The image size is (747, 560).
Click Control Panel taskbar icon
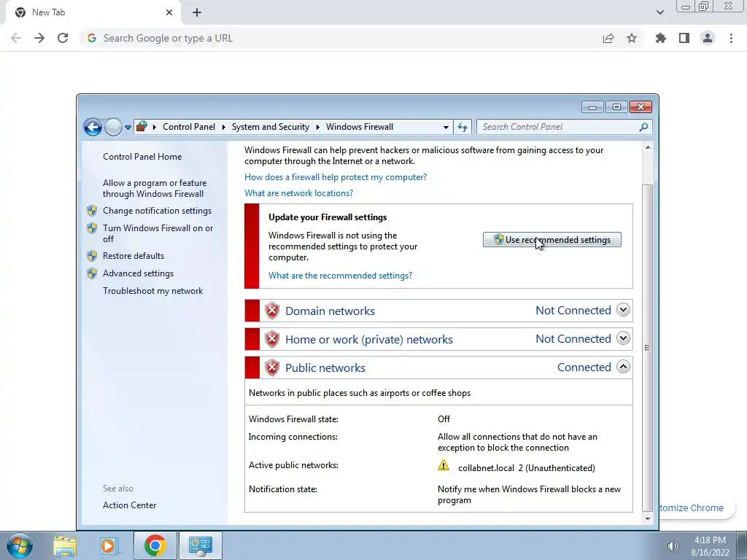click(x=200, y=545)
